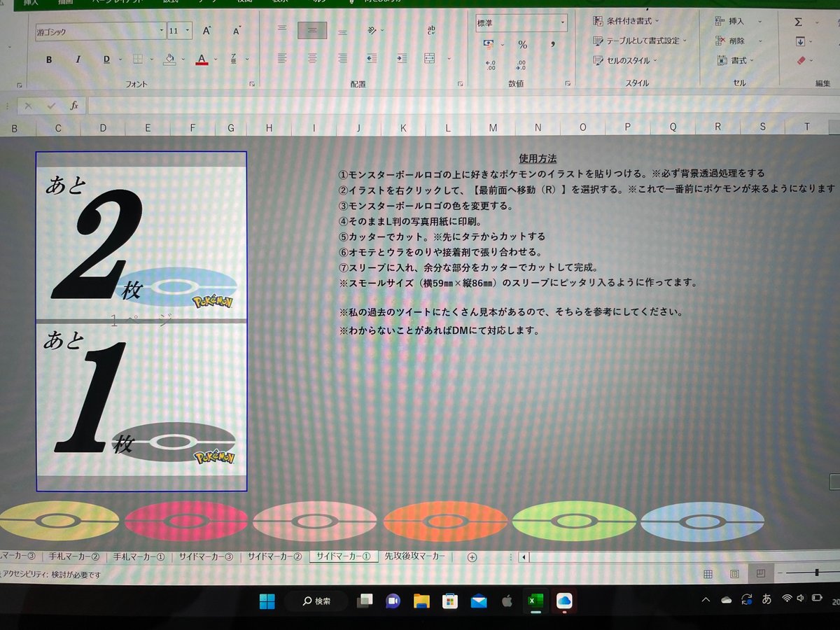Open the 游ゴシック font name dropdown
Viewport: 840px width, 630px height.
coord(162,31)
